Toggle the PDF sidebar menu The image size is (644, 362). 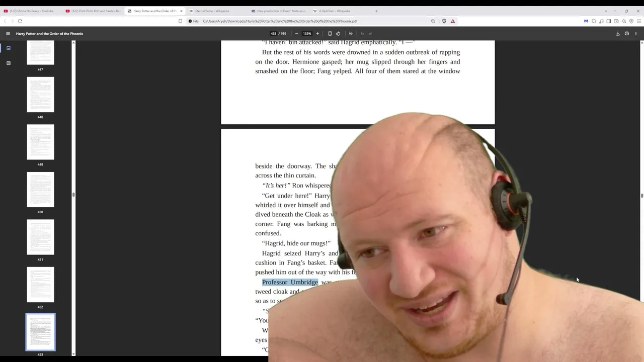point(8,34)
